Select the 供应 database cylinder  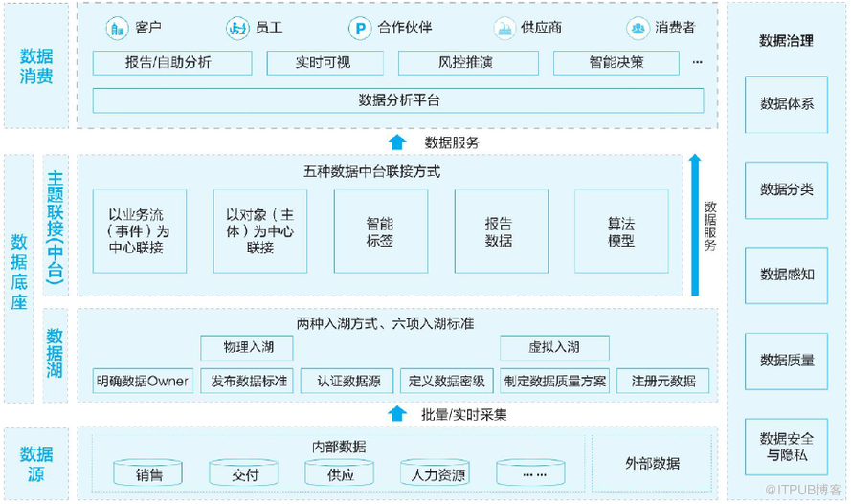pyautogui.click(x=340, y=472)
